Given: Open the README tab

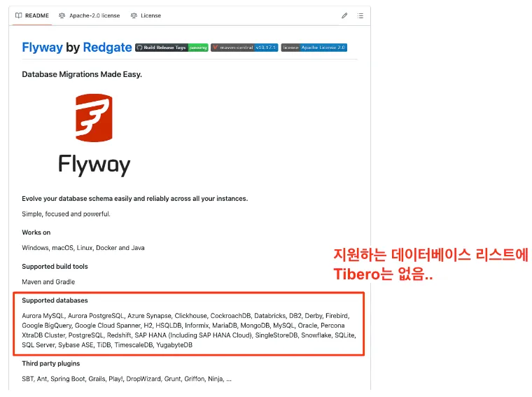Looking at the screenshot, I should (x=32, y=15).
